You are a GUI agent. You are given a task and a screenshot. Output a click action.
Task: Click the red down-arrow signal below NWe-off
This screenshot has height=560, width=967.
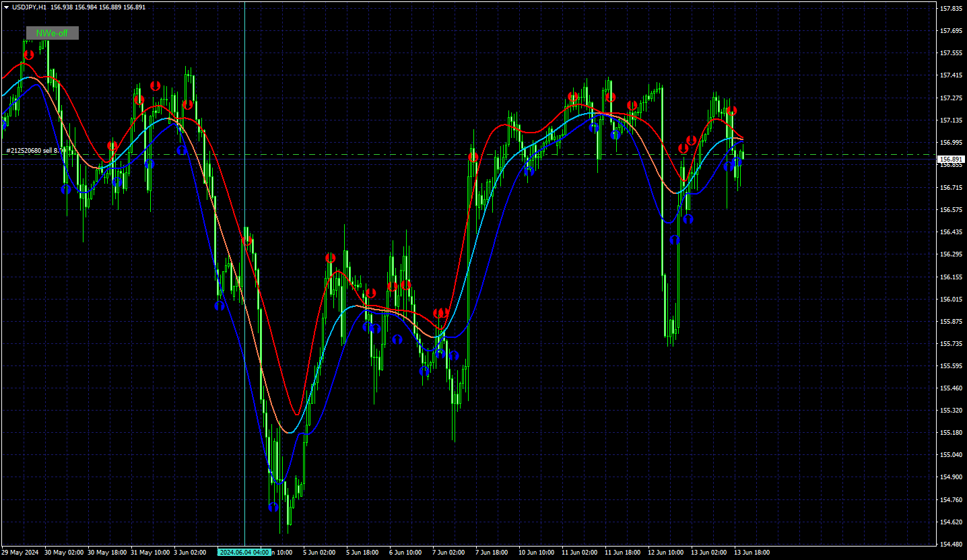click(x=28, y=55)
